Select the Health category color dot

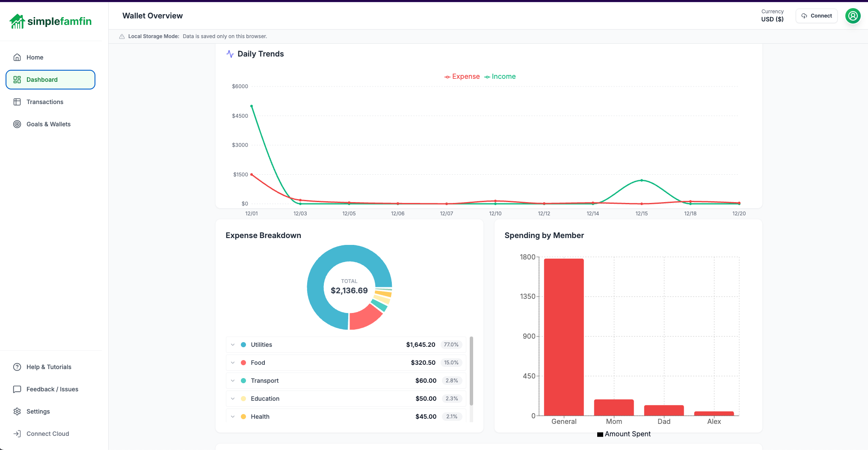coord(243,416)
